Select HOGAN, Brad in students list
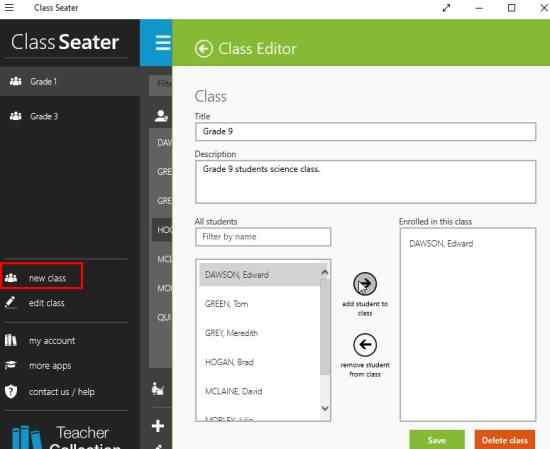The height and width of the screenshot is (449, 550). click(260, 362)
